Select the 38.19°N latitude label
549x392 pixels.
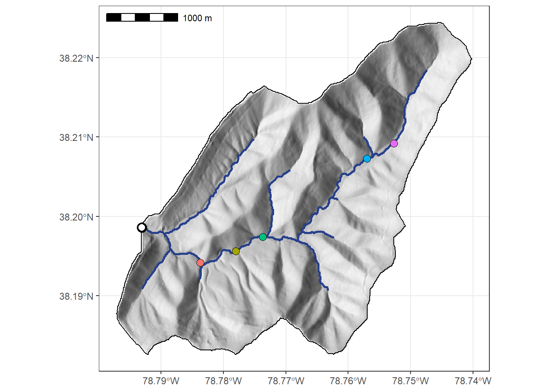pos(76,296)
